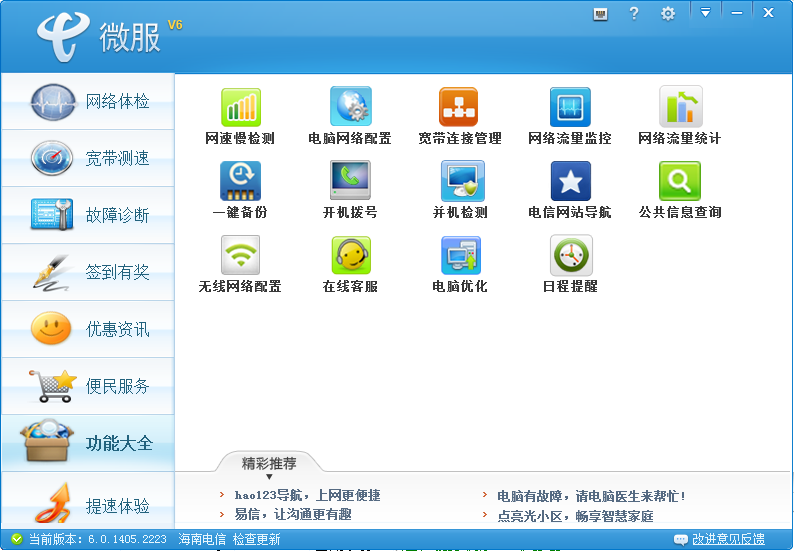794x551 pixels.
Task: Open 网络流量统计 traffic statistics
Action: coord(680,116)
